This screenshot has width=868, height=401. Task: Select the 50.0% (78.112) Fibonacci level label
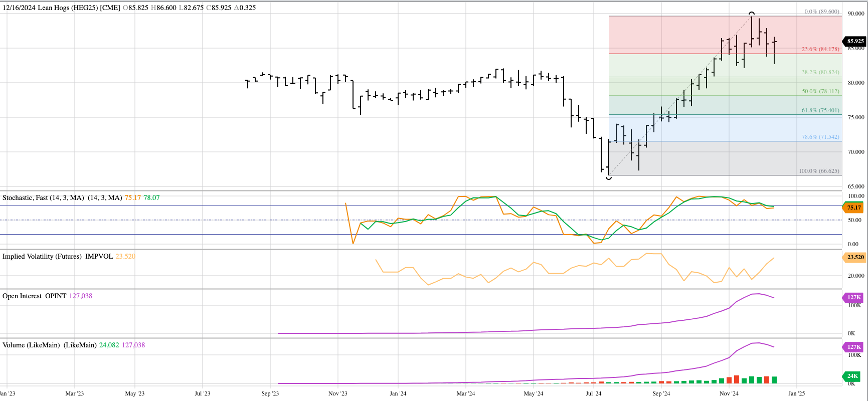pos(820,91)
